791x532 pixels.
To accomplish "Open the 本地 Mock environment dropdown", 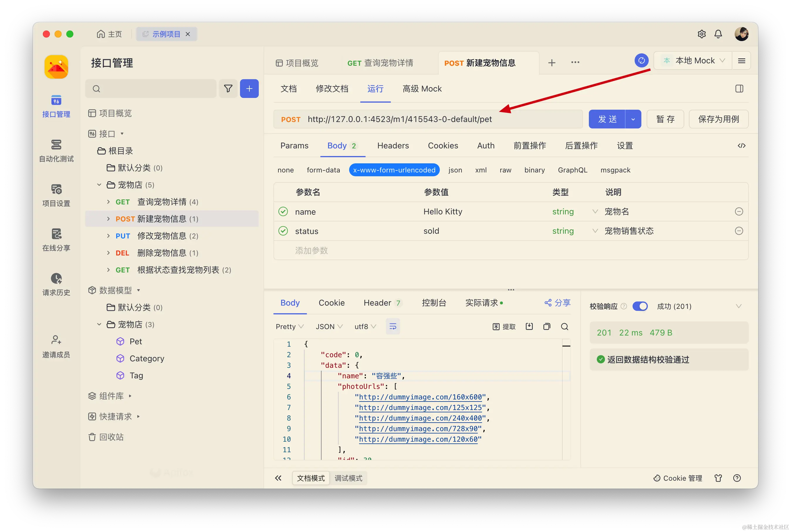I will point(694,61).
